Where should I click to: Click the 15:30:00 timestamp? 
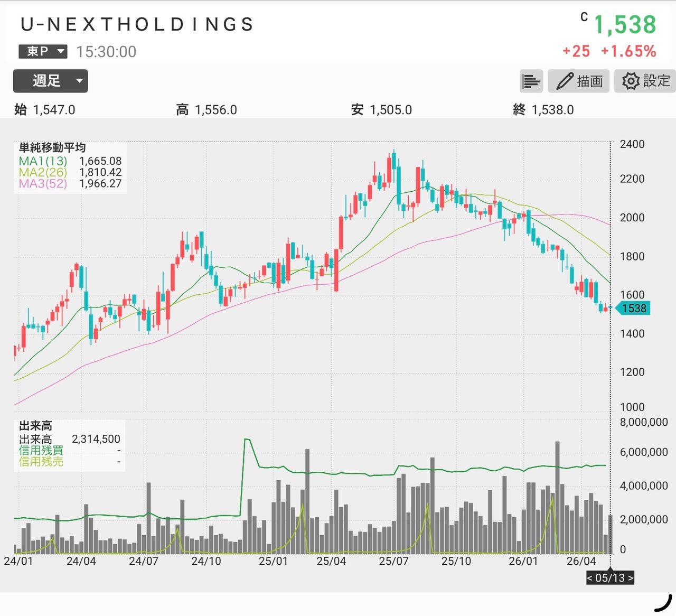106,52
